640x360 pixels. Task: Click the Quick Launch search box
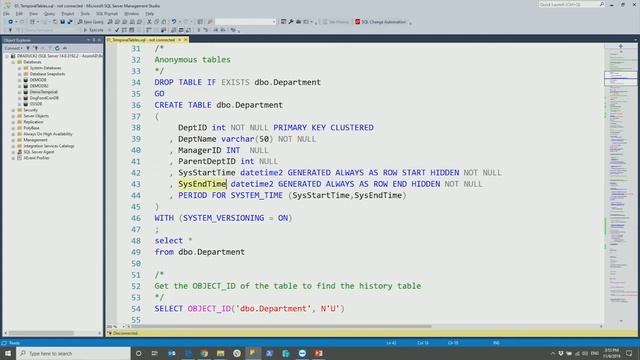point(571,4)
